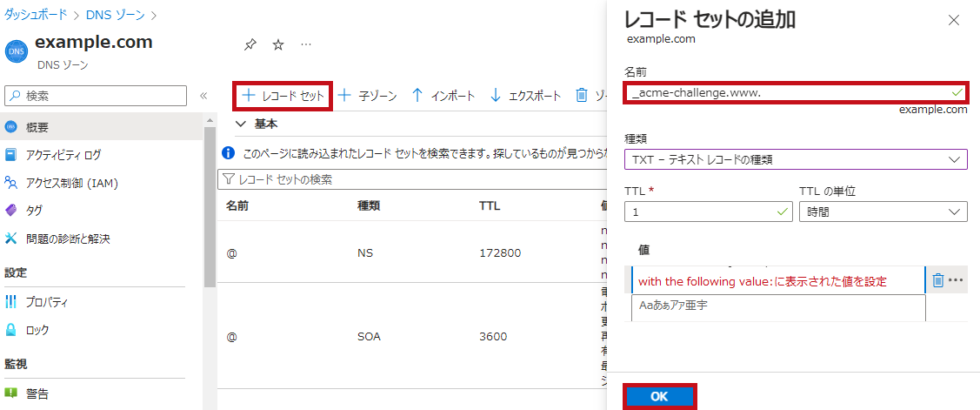This screenshot has width=980, height=410.
Task: Click the trash icon in the toolbar
Action: tap(581, 95)
